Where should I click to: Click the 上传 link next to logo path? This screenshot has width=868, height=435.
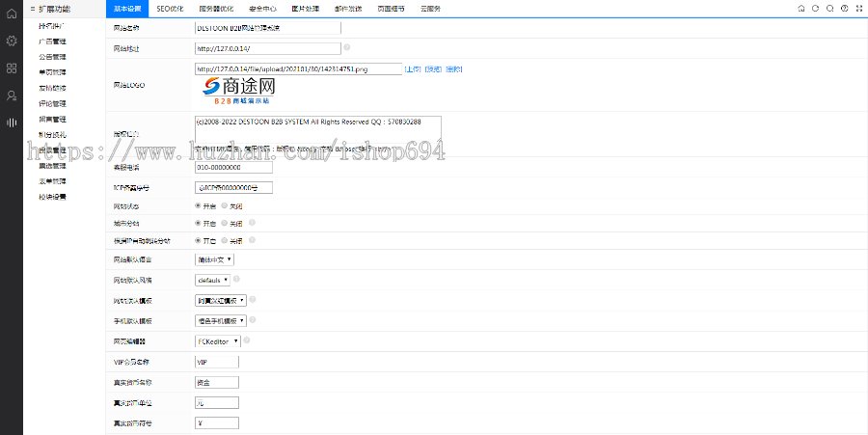point(412,69)
